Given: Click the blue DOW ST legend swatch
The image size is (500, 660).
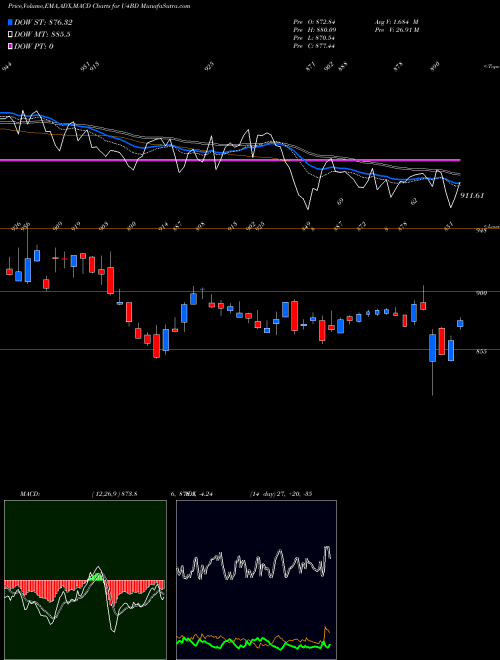Looking at the screenshot, I should 10,22.
